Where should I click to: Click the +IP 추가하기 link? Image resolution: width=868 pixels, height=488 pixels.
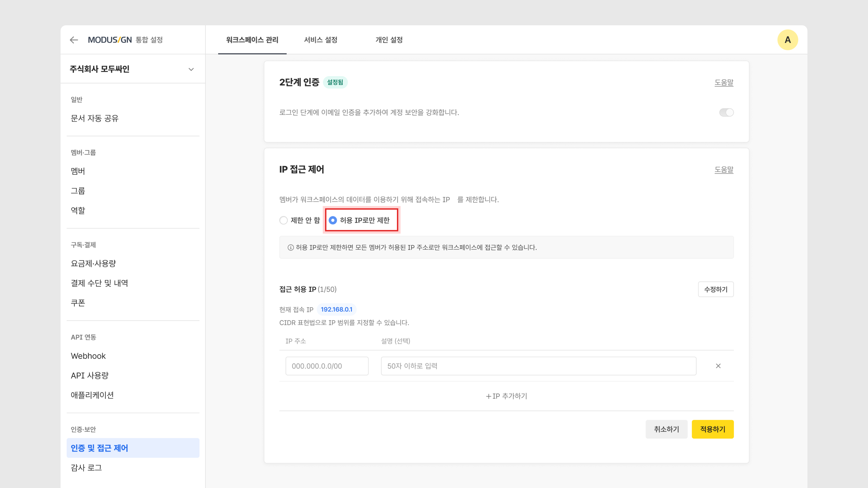coord(506,396)
